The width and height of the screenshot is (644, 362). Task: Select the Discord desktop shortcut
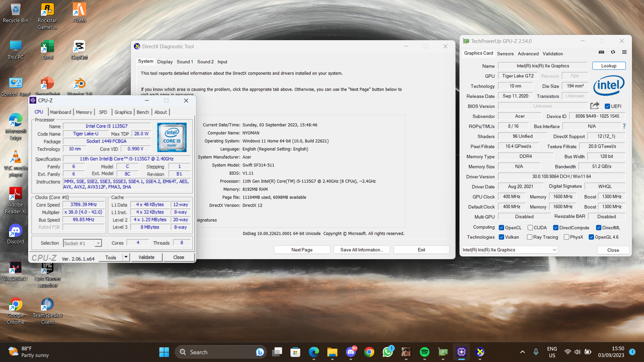click(16, 234)
